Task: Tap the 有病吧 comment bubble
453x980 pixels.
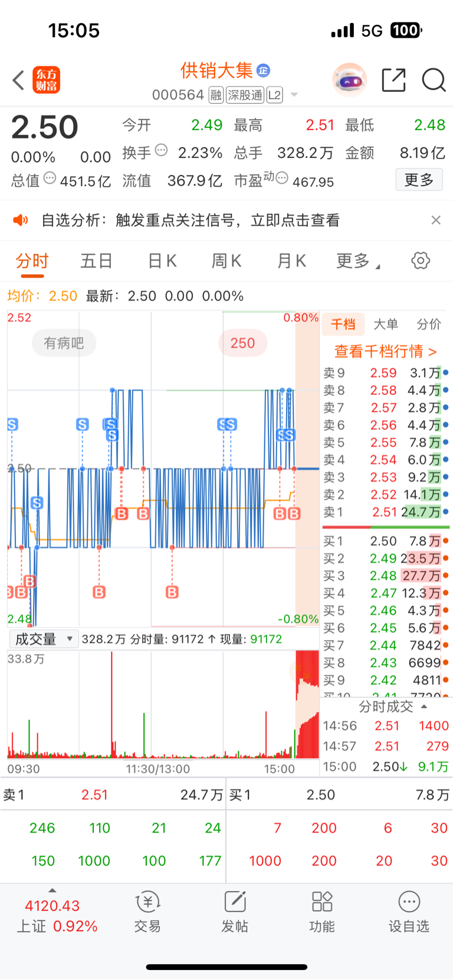Action: tap(64, 343)
